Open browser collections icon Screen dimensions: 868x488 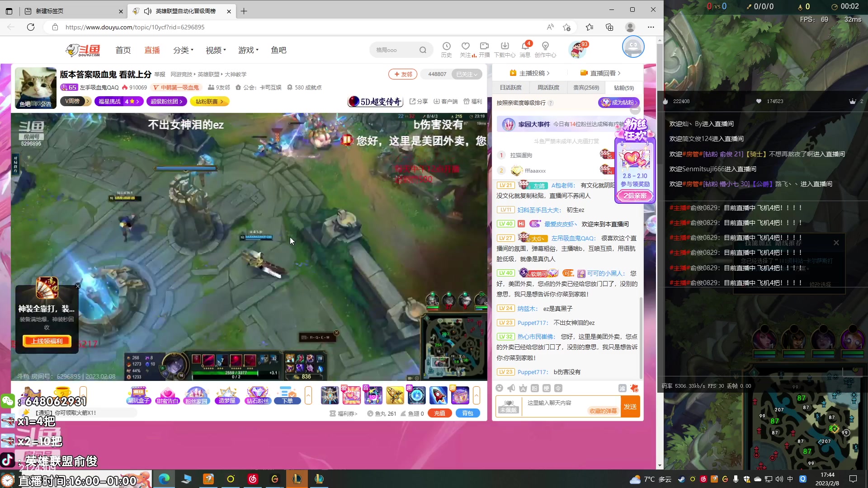point(609,27)
